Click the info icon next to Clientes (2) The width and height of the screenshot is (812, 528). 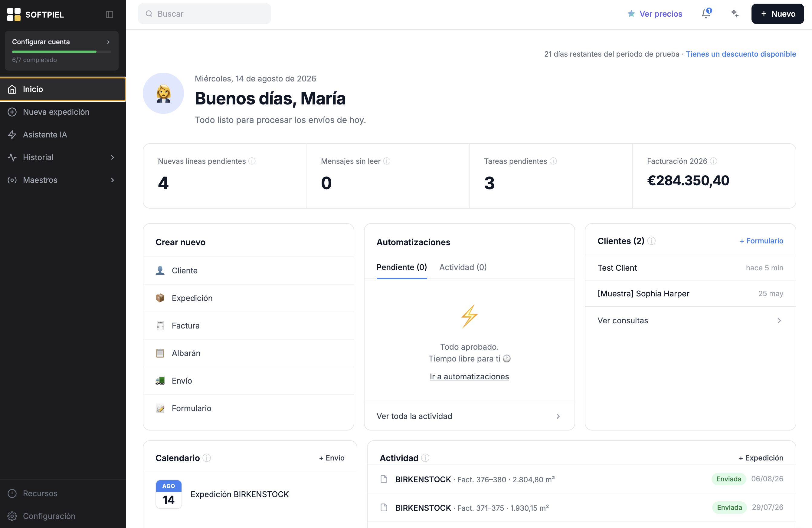pyautogui.click(x=651, y=241)
